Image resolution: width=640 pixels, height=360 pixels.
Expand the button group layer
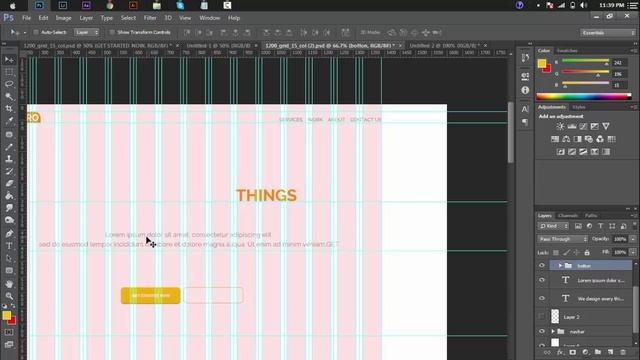[560, 266]
